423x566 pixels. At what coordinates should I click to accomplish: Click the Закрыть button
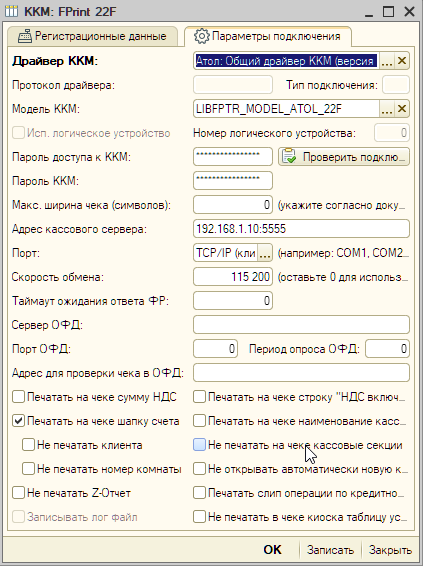(390, 550)
